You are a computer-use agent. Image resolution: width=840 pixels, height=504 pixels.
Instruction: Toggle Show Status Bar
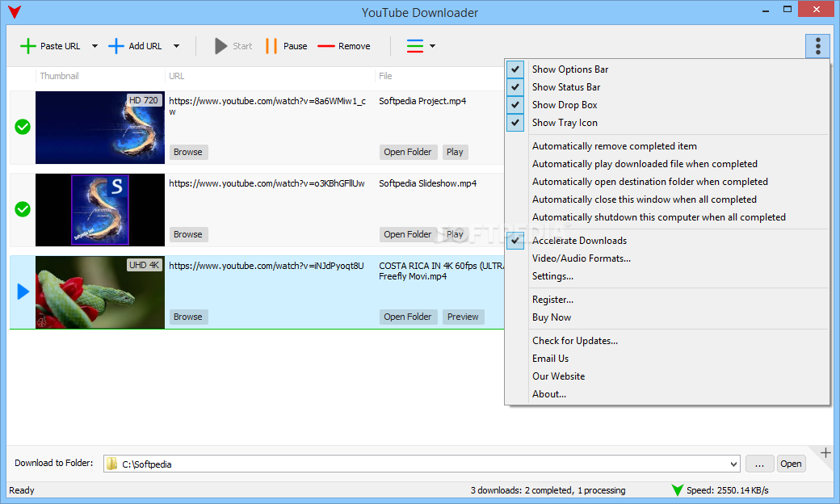point(667,86)
